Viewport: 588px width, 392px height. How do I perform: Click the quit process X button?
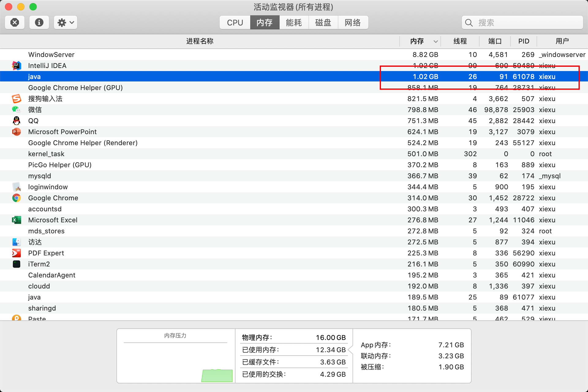tap(15, 22)
